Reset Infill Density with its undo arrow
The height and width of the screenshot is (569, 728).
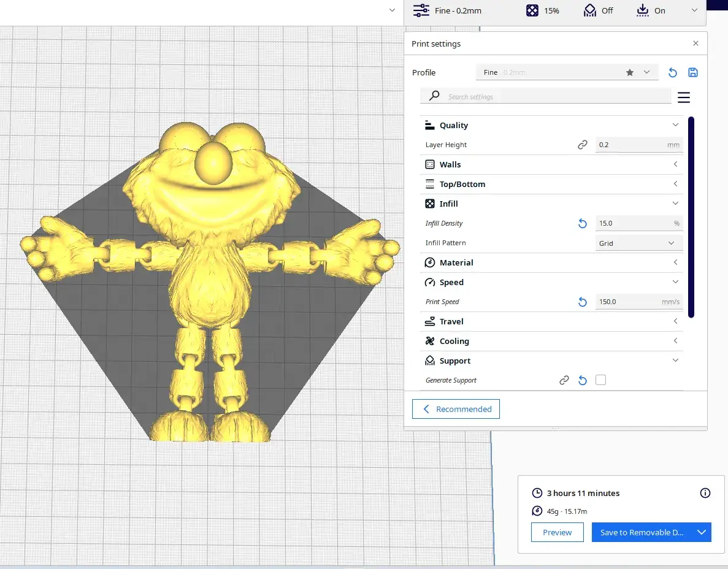point(582,224)
